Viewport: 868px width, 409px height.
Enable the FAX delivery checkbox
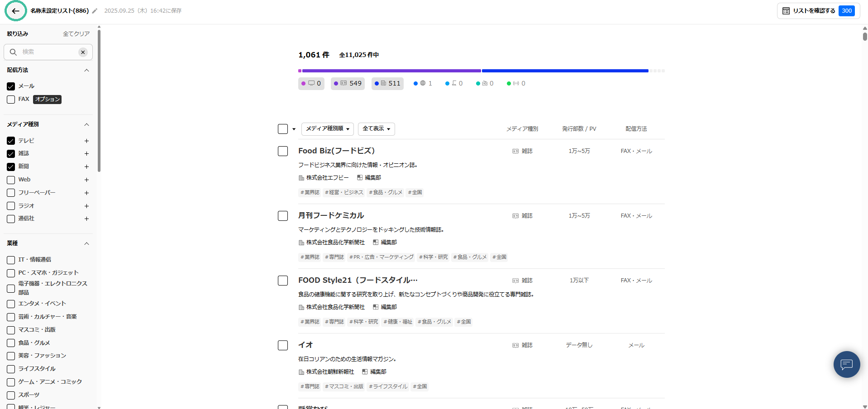[x=11, y=100]
